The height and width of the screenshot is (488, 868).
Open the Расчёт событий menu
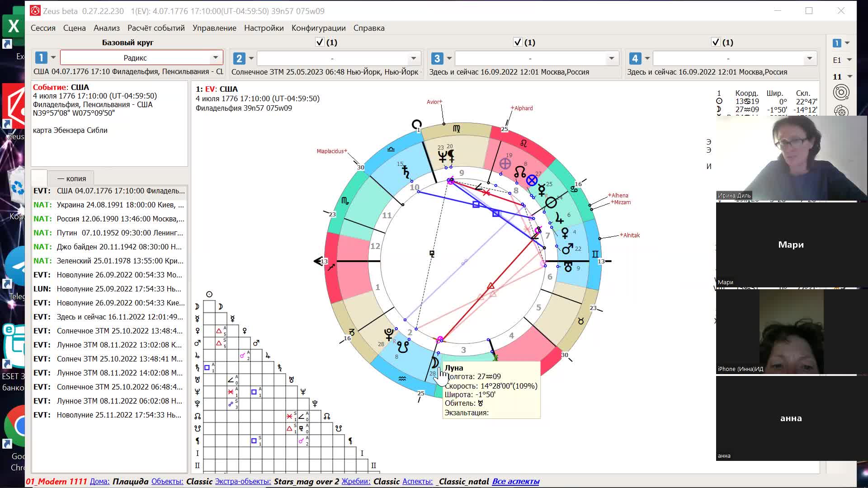click(156, 28)
